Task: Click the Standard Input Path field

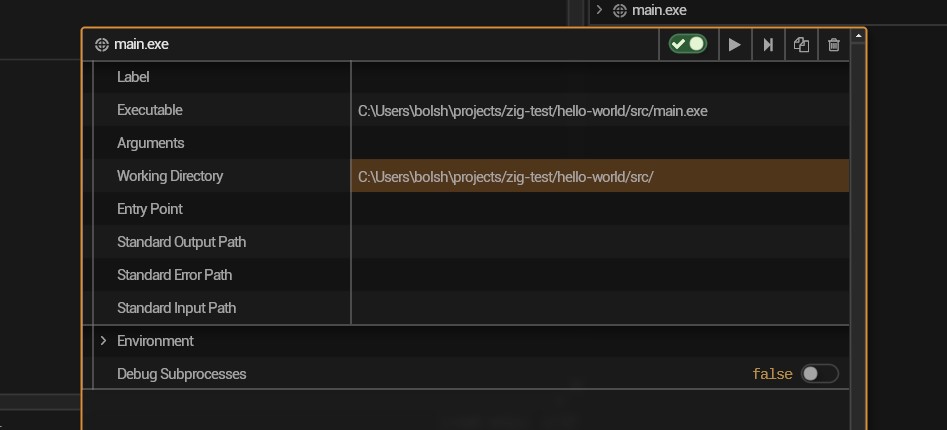Action: pos(600,308)
